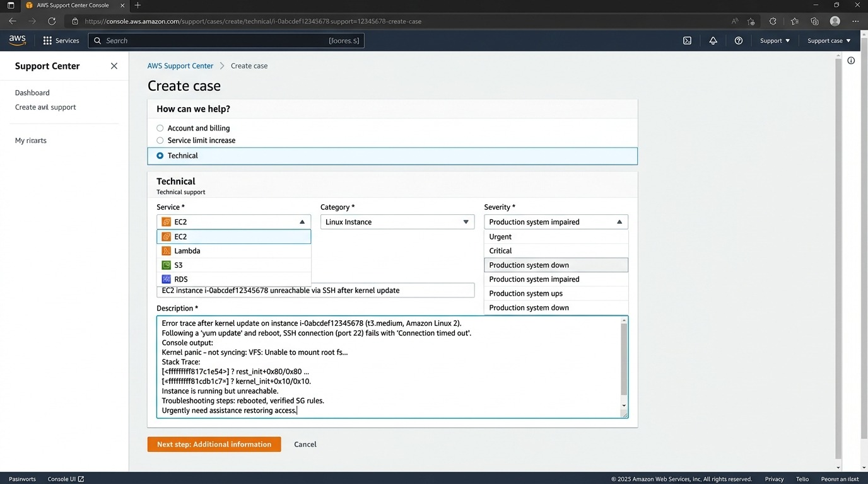The image size is (868, 484).
Task: Select the Technical radio option
Action: [160, 156]
